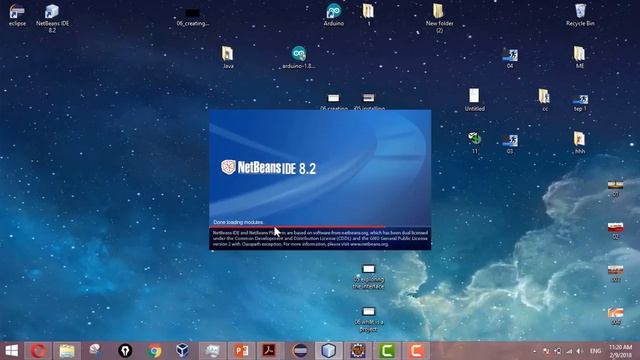640x360 pixels.
Task: Open Opera from the taskbar
Action: click(39, 351)
